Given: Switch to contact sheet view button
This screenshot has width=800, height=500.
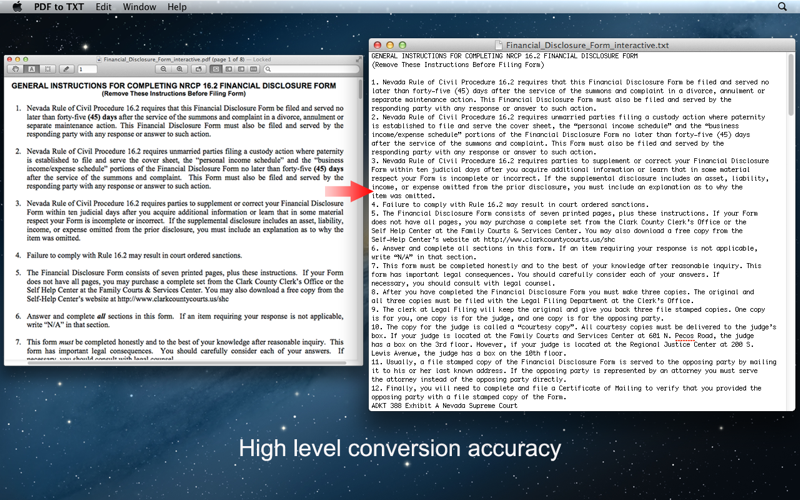Looking at the screenshot, I should tap(254, 69).
